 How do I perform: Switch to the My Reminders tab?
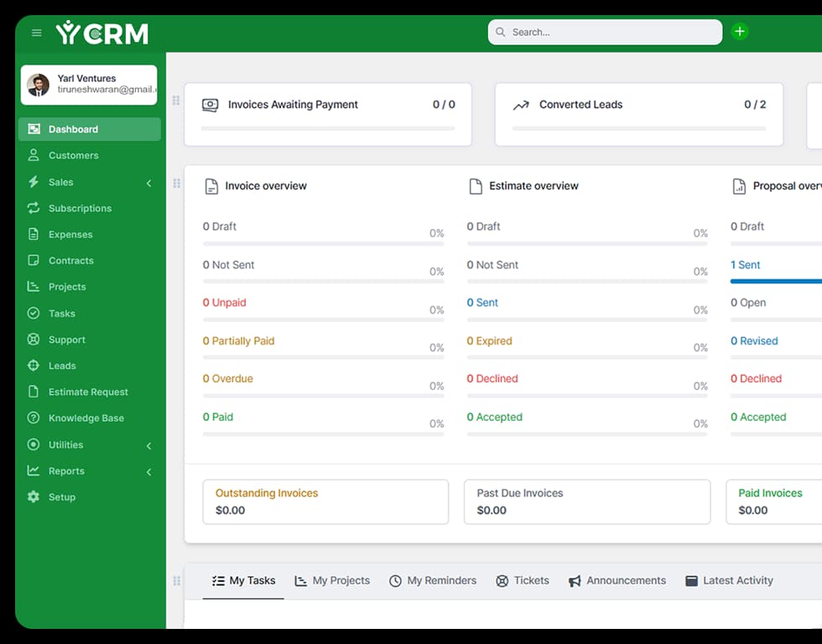(433, 580)
